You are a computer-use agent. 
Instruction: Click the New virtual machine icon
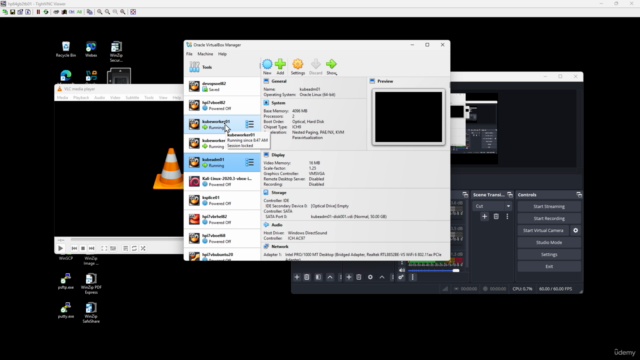267,64
